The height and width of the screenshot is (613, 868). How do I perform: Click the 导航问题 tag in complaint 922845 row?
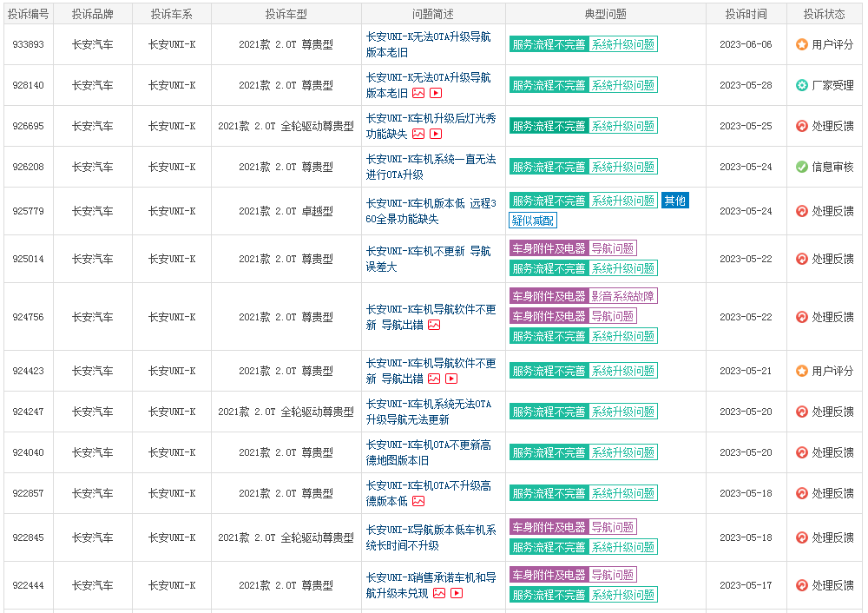612,527
